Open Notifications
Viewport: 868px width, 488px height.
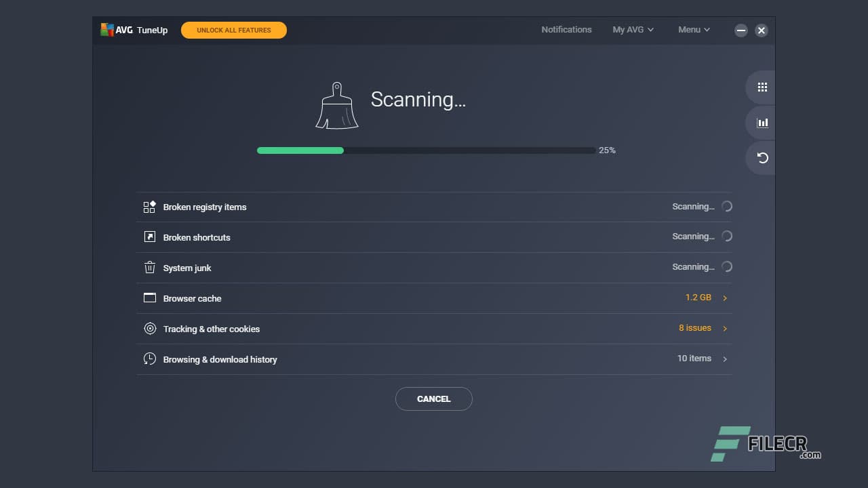click(566, 29)
